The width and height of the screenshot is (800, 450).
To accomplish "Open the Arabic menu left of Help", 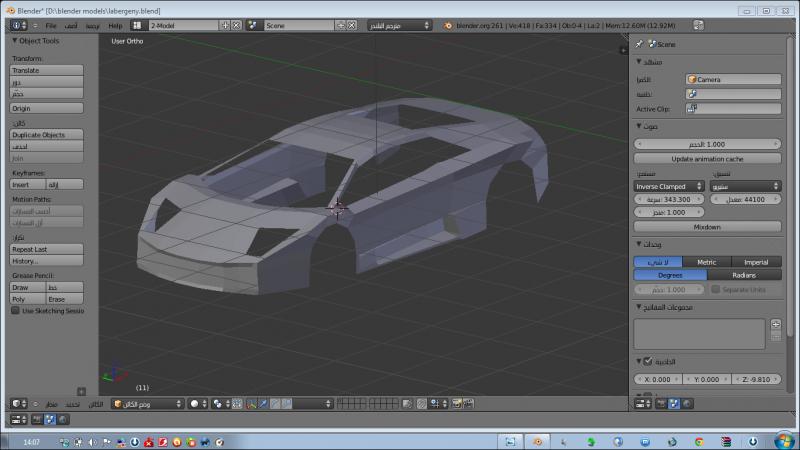I will point(92,26).
